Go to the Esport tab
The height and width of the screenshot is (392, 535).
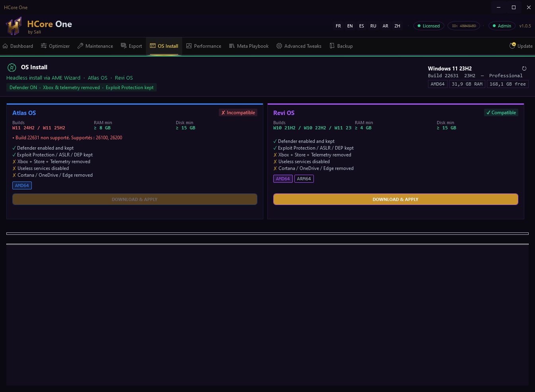pyautogui.click(x=132, y=46)
